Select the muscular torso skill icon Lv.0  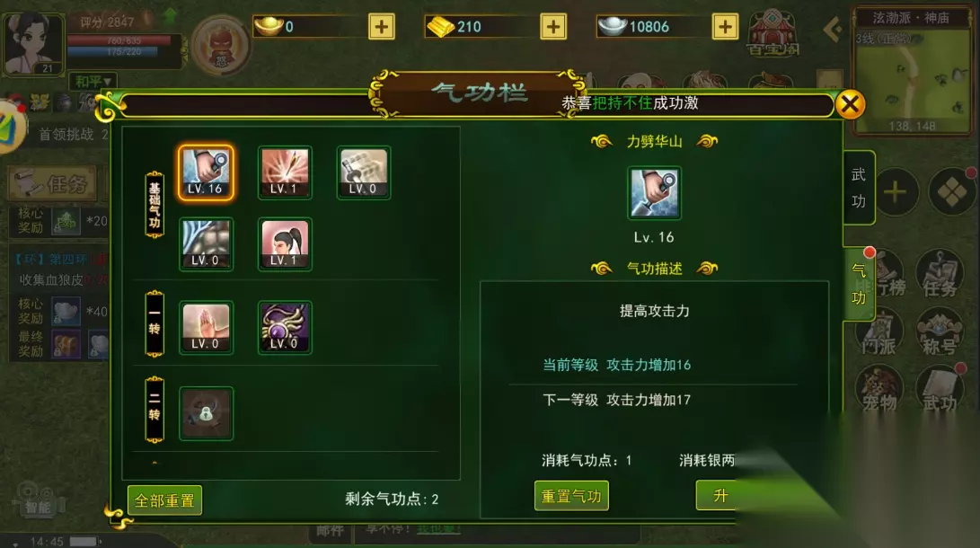[x=206, y=244]
